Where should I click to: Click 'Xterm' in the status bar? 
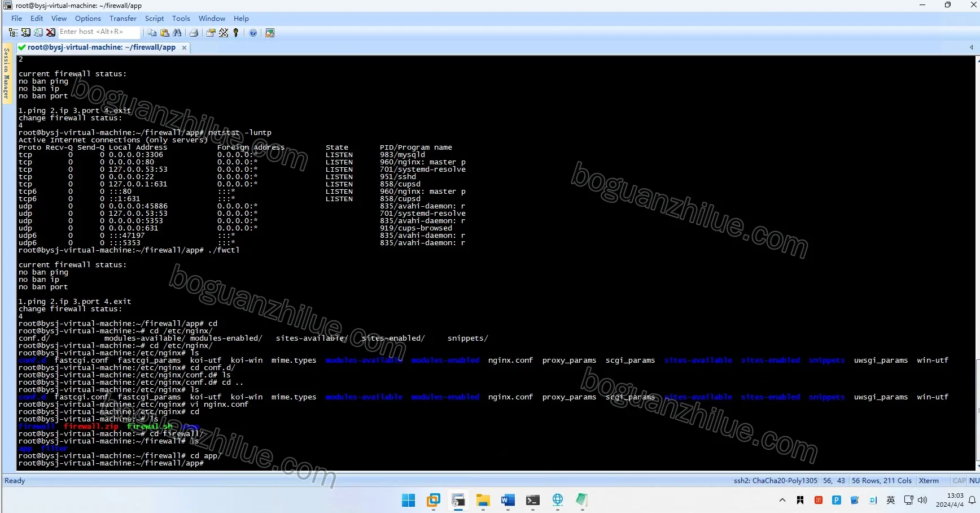(929, 481)
